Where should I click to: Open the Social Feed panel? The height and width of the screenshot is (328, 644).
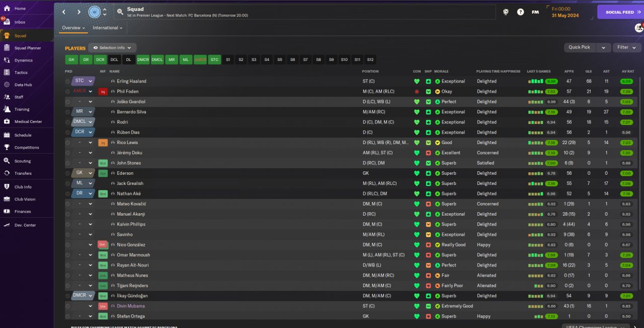pyautogui.click(x=620, y=12)
